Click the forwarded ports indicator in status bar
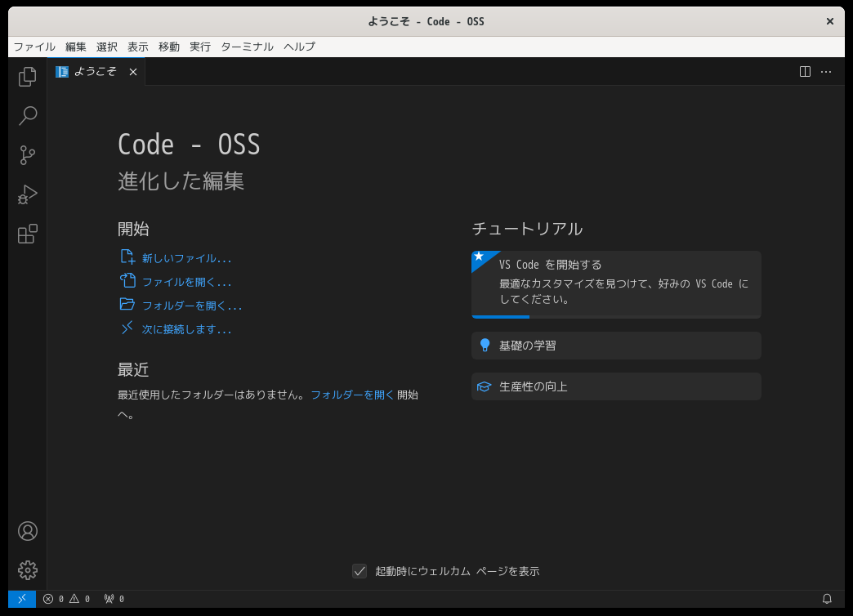 tap(114, 599)
